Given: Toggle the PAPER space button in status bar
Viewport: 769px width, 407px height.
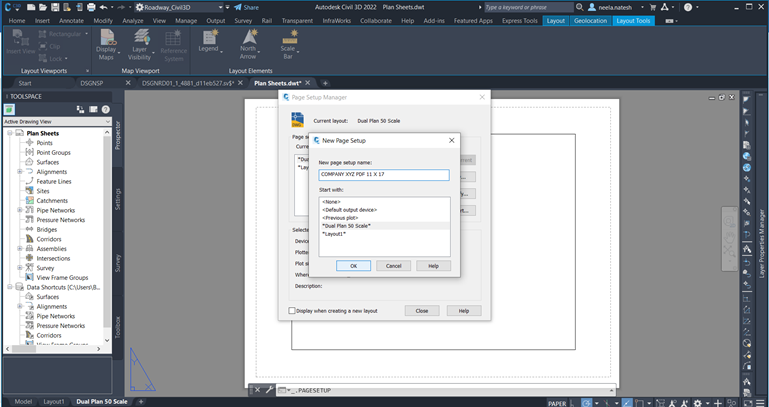Looking at the screenshot, I should 557,403.
